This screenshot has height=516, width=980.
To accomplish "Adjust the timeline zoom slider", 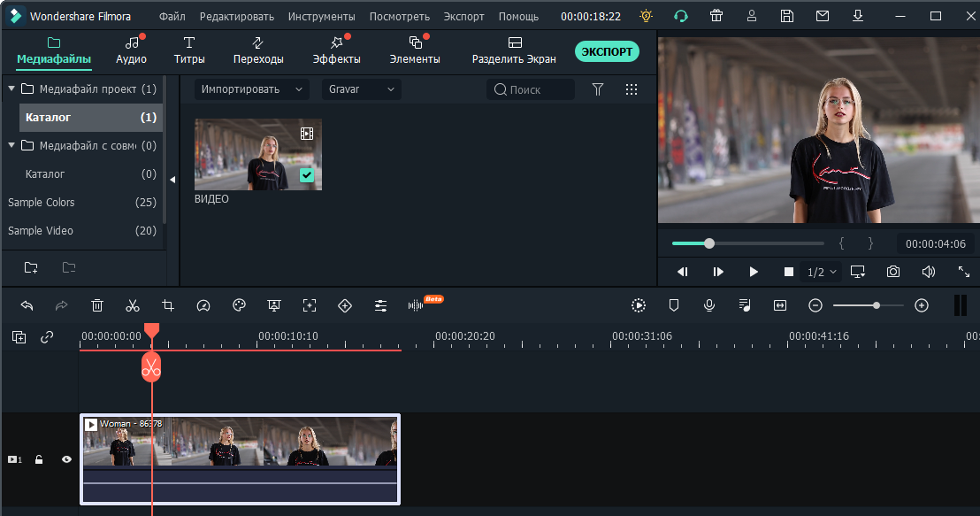I will point(869,305).
